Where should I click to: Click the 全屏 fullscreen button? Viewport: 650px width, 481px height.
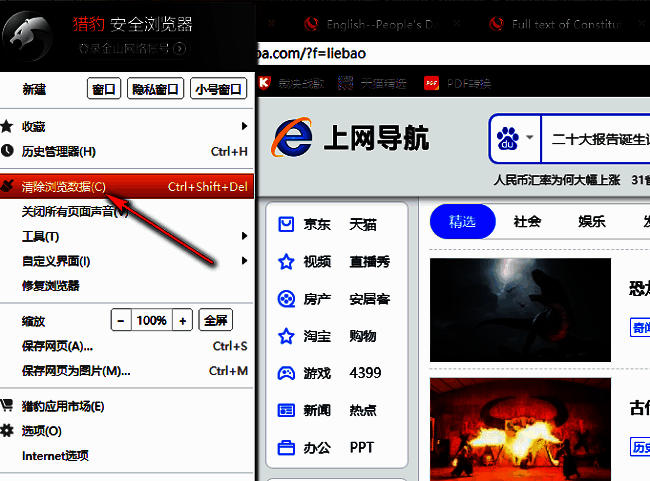pyautogui.click(x=216, y=321)
